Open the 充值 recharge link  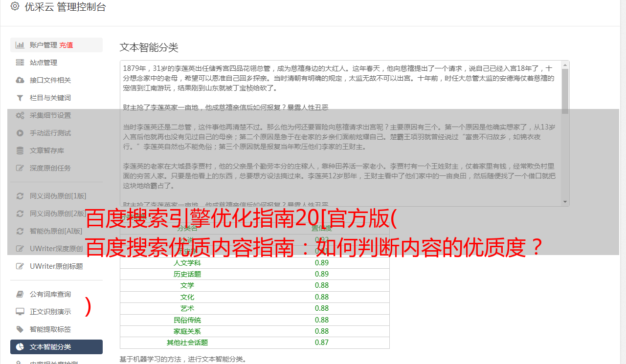[66, 45]
